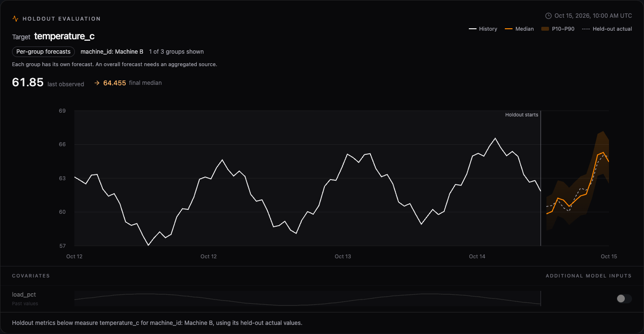Click the Median legend entry
Image resolution: width=644 pixels, height=334 pixels.
tap(519, 29)
